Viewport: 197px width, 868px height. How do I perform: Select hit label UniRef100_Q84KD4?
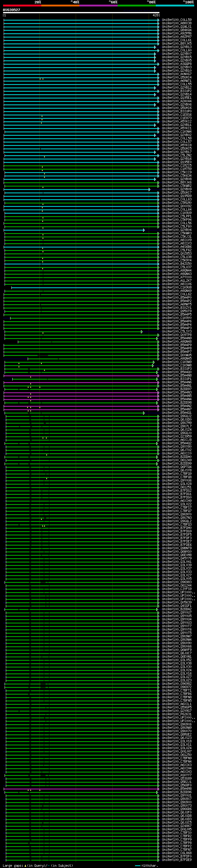[177, 30]
